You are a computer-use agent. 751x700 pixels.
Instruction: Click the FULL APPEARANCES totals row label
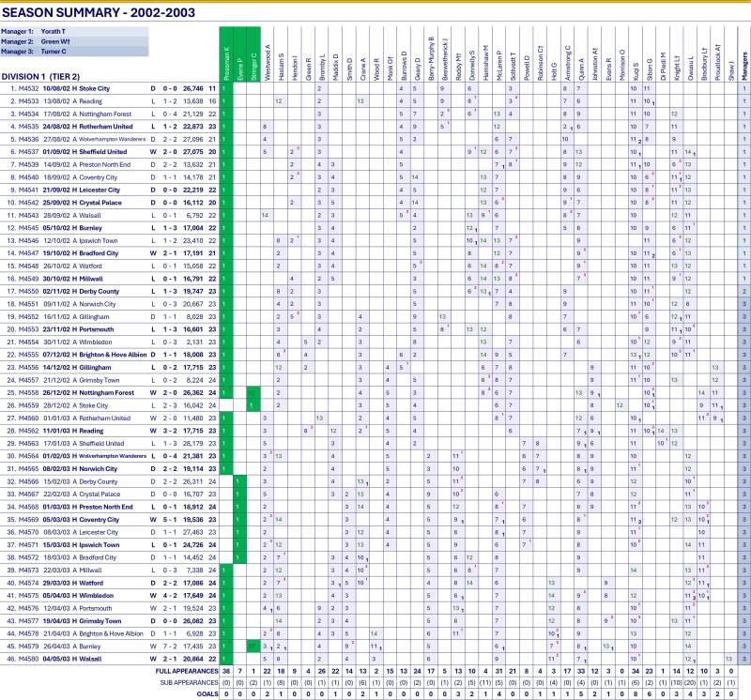(186, 671)
